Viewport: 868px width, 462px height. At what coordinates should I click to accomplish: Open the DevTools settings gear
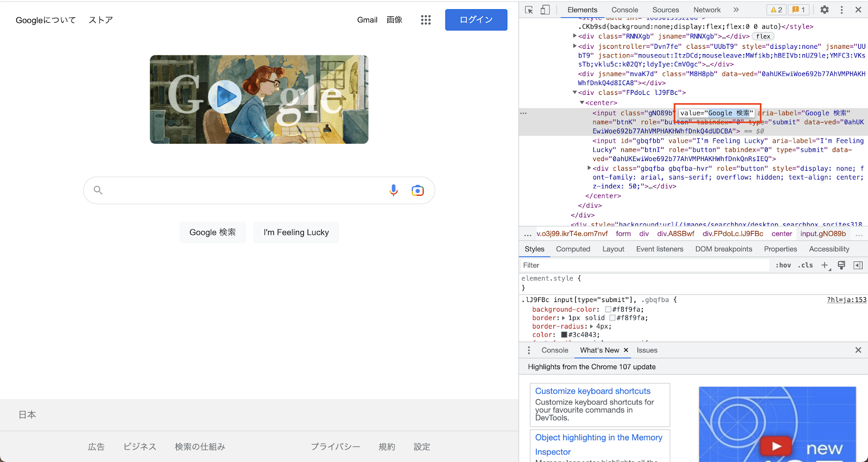click(x=825, y=10)
